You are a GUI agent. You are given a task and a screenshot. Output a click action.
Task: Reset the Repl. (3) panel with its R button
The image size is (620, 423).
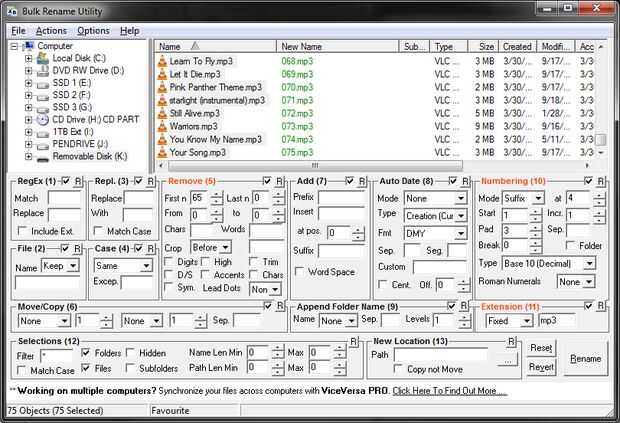click(151, 181)
